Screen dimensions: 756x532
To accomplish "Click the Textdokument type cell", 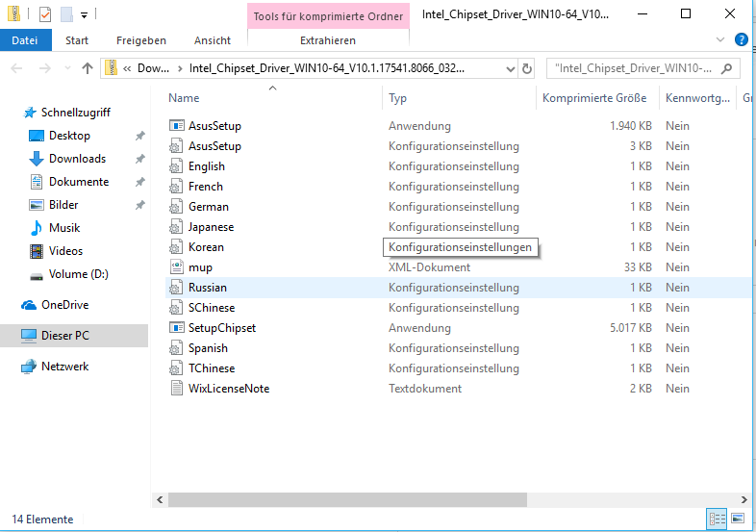I will point(425,389).
